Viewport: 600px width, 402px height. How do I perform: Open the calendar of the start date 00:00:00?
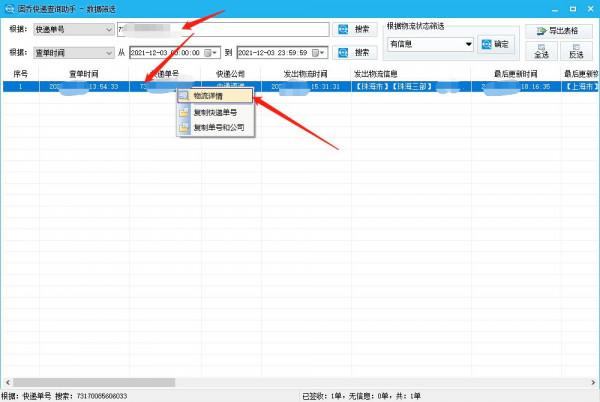point(210,52)
